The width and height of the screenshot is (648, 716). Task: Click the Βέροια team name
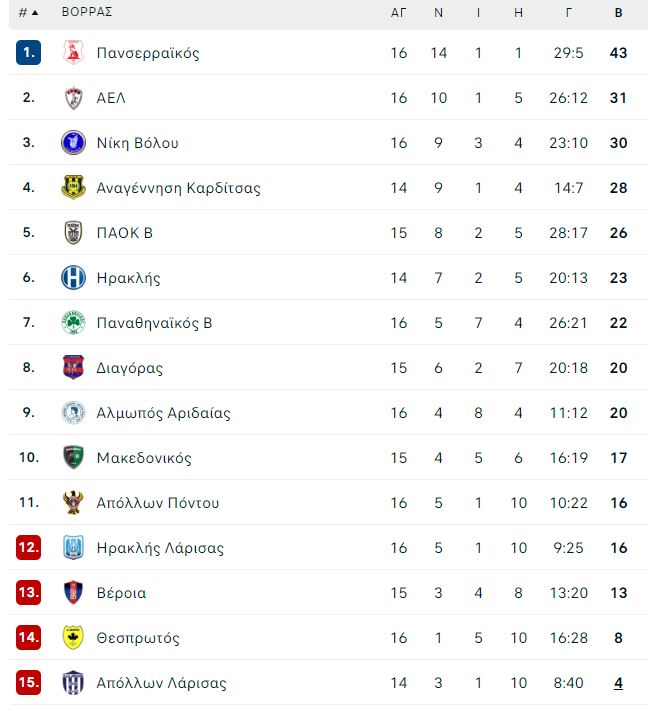point(121,593)
